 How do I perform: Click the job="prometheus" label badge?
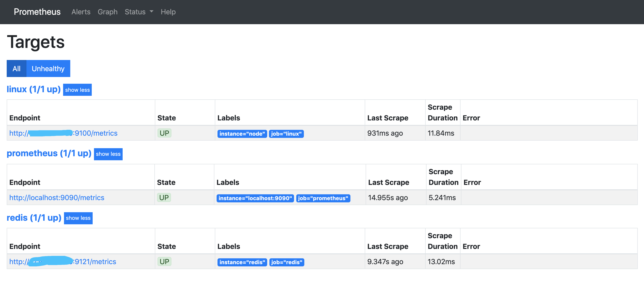click(x=323, y=198)
